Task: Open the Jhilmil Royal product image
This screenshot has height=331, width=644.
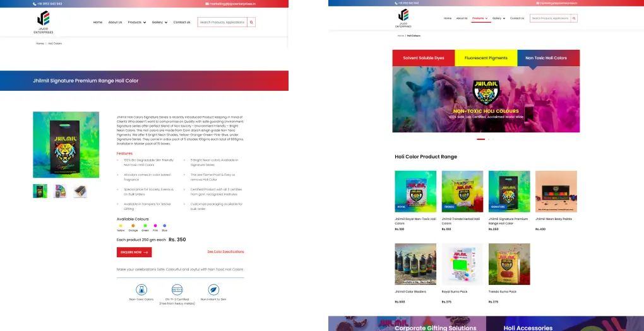Action: pos(415,192)
